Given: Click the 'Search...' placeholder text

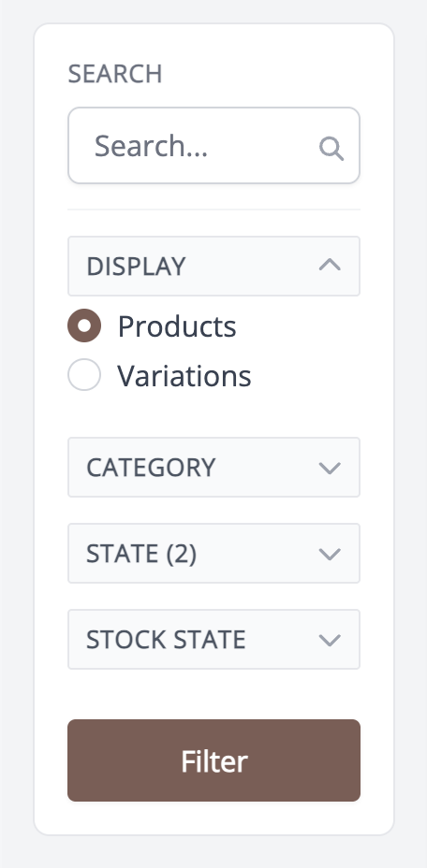Looking at the screenshot, I should point(151,146).
